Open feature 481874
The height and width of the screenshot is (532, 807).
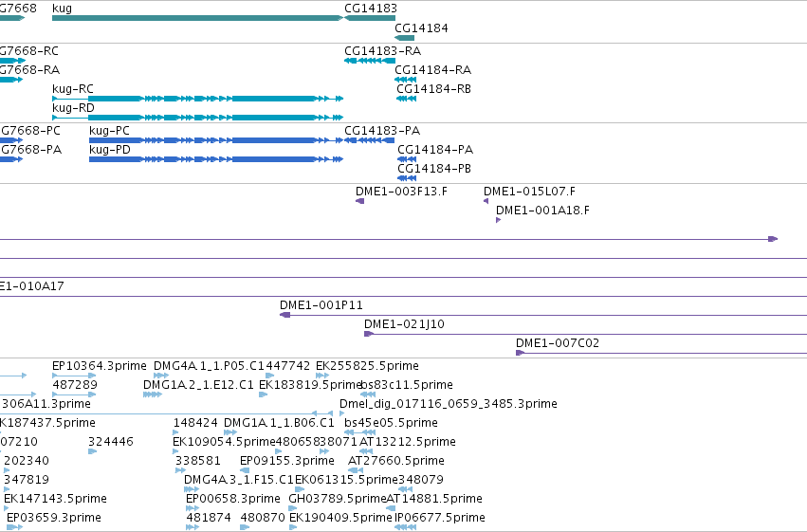click(193, 527)
